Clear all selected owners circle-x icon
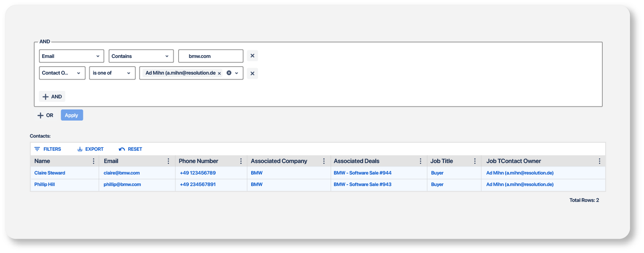The width and height of the screenshot is (644, 253). tap(229, 73)
